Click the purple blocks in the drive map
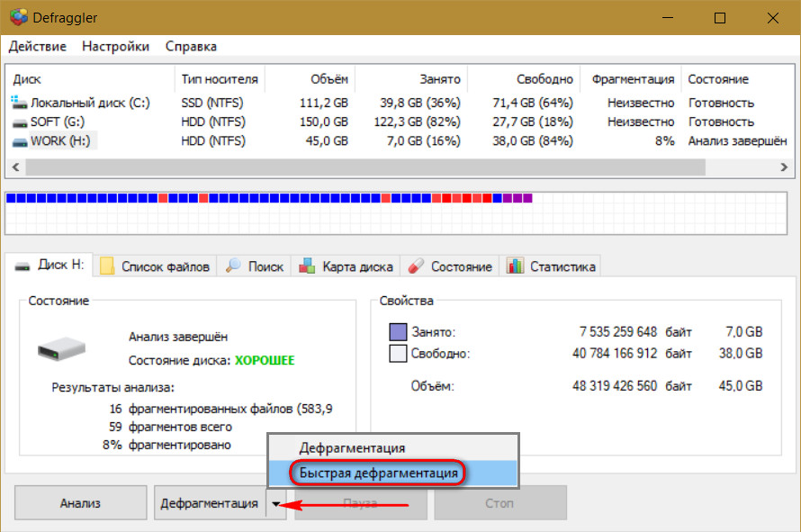Image resolution: width=801 pixels, height=532 pixels. 517,198
